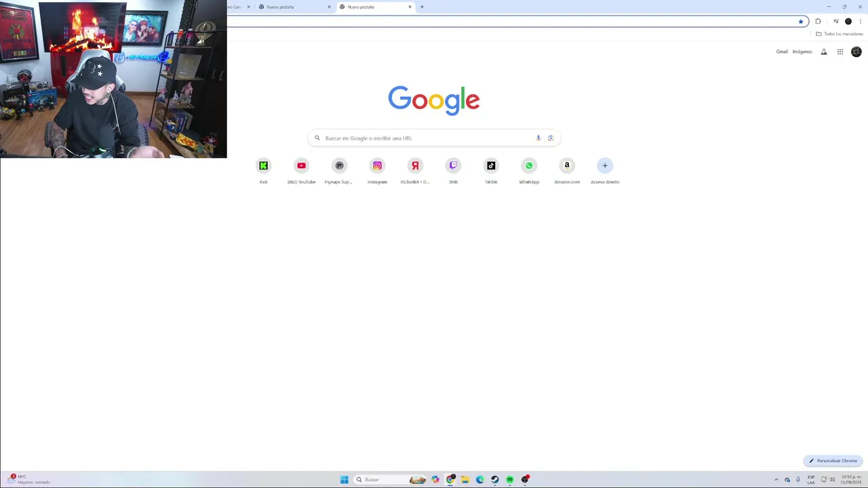Click the microphone tray icon

pos(798,480)
